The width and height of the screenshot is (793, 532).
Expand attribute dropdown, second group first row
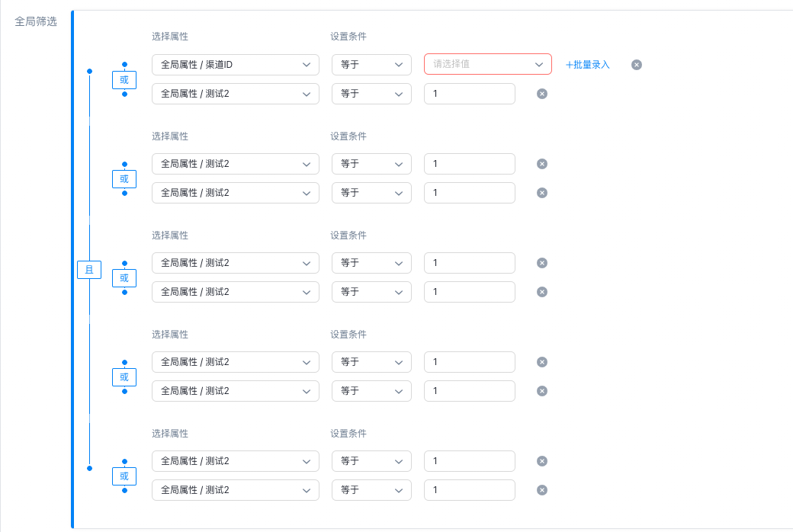235,164
